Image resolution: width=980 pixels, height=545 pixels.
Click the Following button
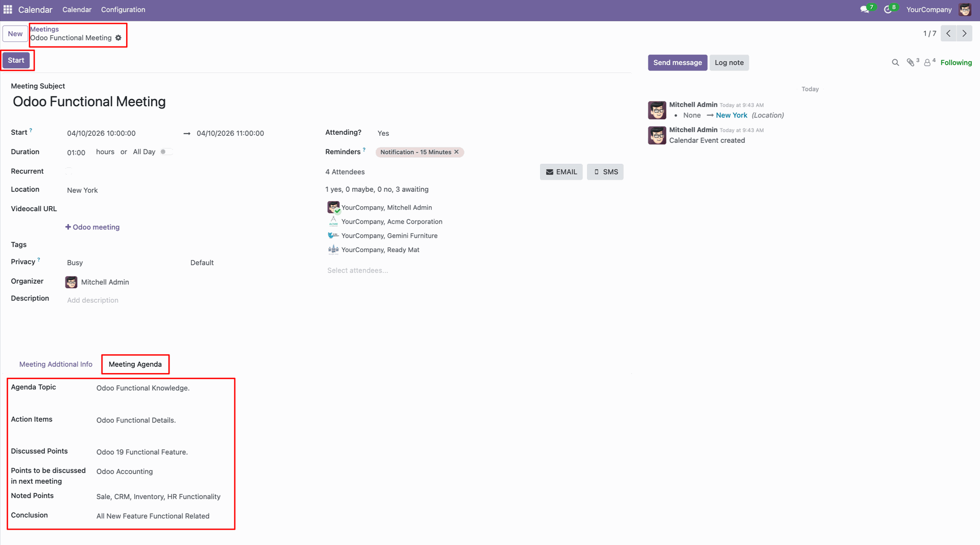click(956, 63)
